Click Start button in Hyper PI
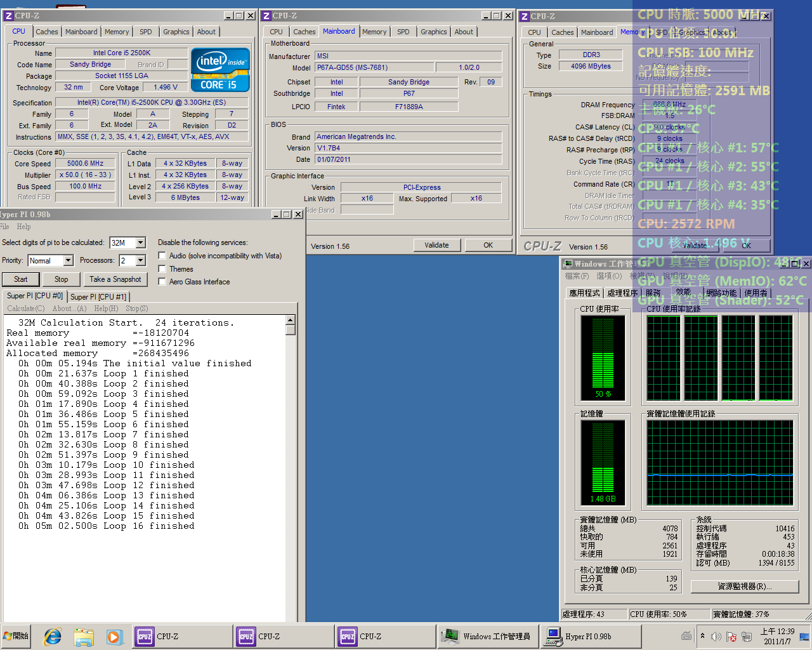Screen dimensions: 812x650 21,279
